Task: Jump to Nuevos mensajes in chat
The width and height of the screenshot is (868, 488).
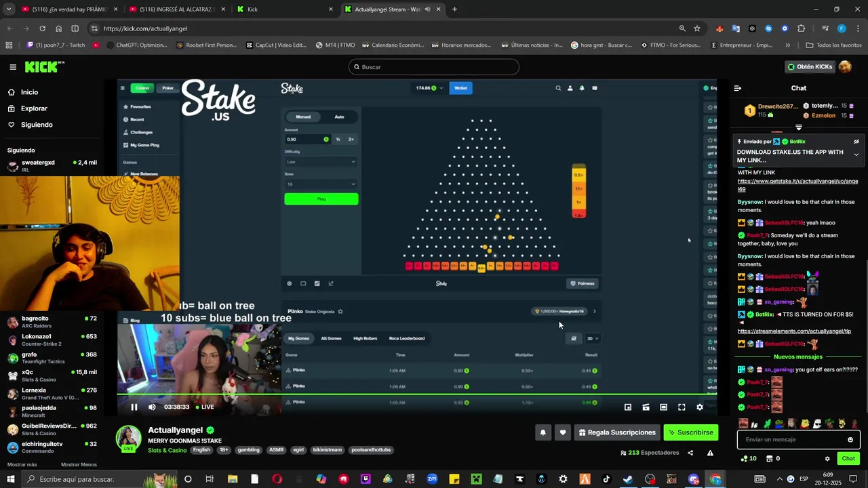Action: point(798,357)
